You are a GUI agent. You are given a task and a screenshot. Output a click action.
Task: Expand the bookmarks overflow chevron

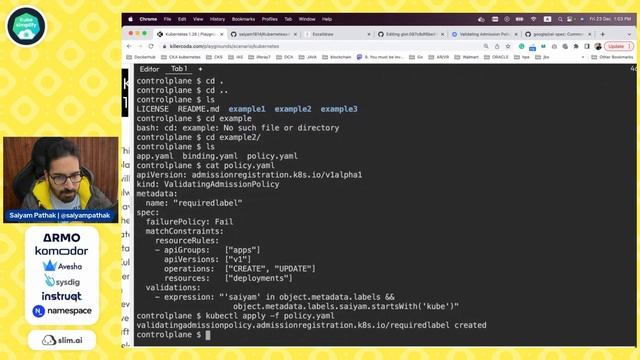(583, 57)
